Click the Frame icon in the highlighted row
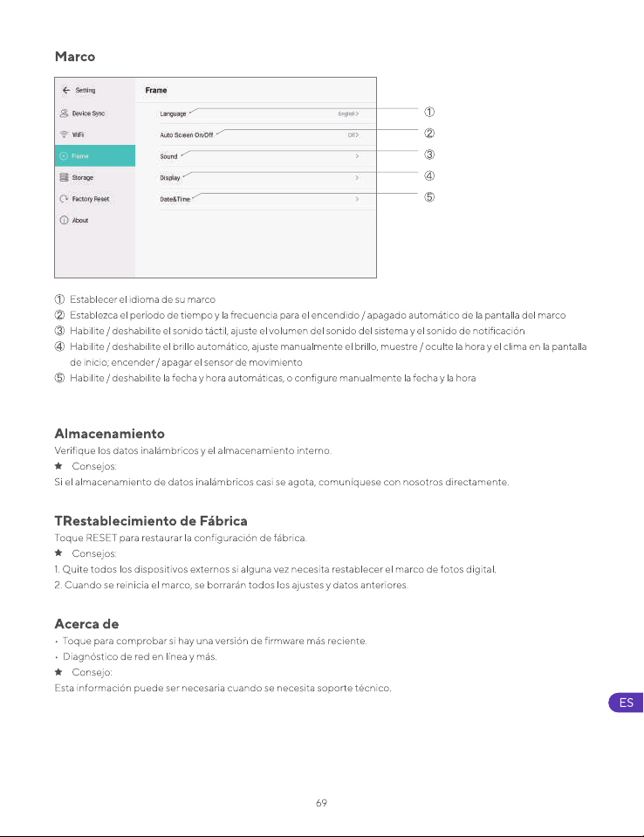The height and width of the screenshot is (837, 644). 64,156
